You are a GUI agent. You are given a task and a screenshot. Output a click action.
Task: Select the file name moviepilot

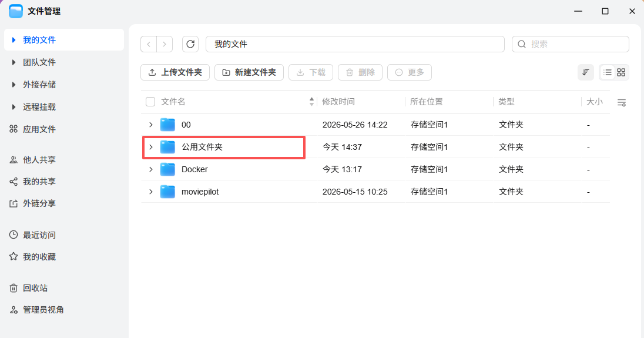point(200,192)
